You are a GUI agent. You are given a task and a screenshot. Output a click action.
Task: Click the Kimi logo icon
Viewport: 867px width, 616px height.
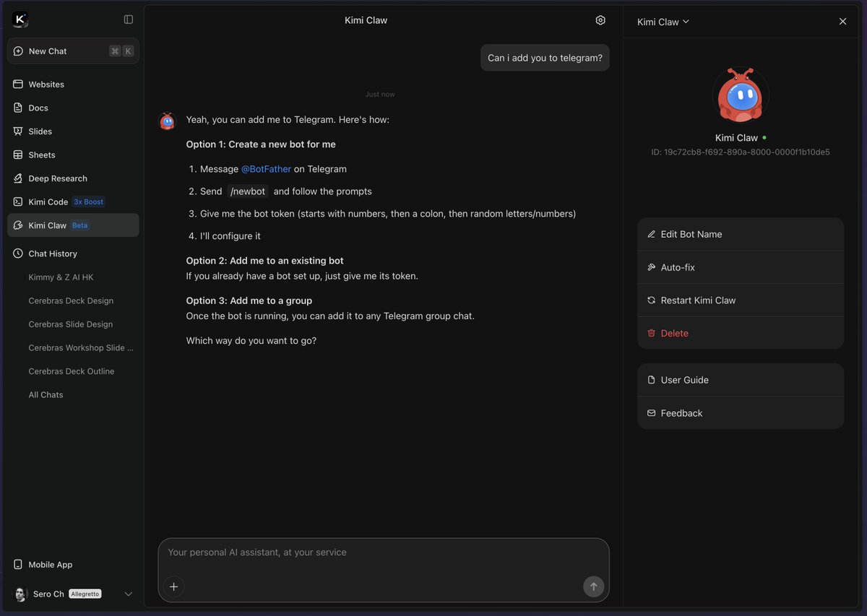tap(20, 19)
